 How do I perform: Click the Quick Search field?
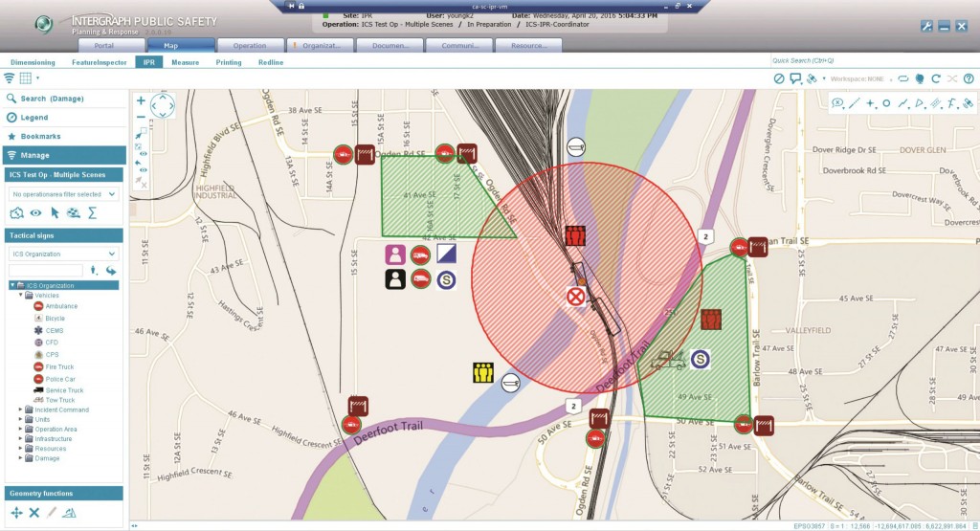[x=874, y=60]
